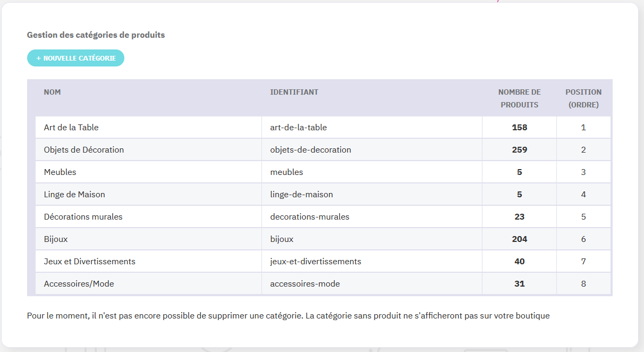Click the bijoux identifier cell
The width and height of the screenshot is (644, 352).
282,239
